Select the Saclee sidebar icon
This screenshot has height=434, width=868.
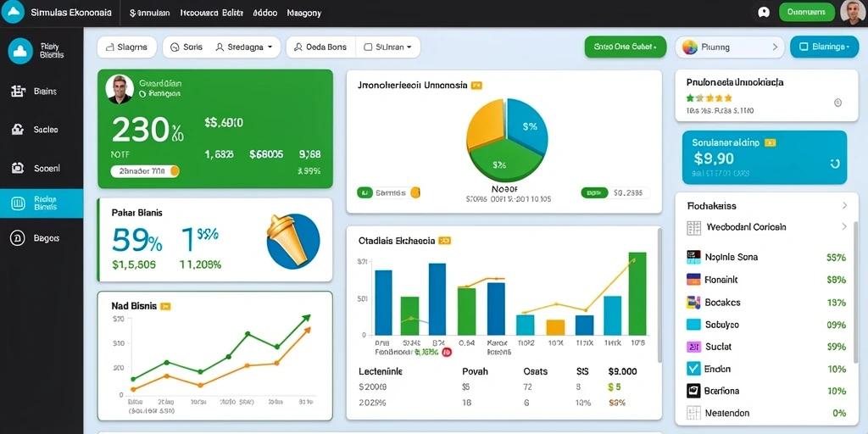[x=18, y=130]
